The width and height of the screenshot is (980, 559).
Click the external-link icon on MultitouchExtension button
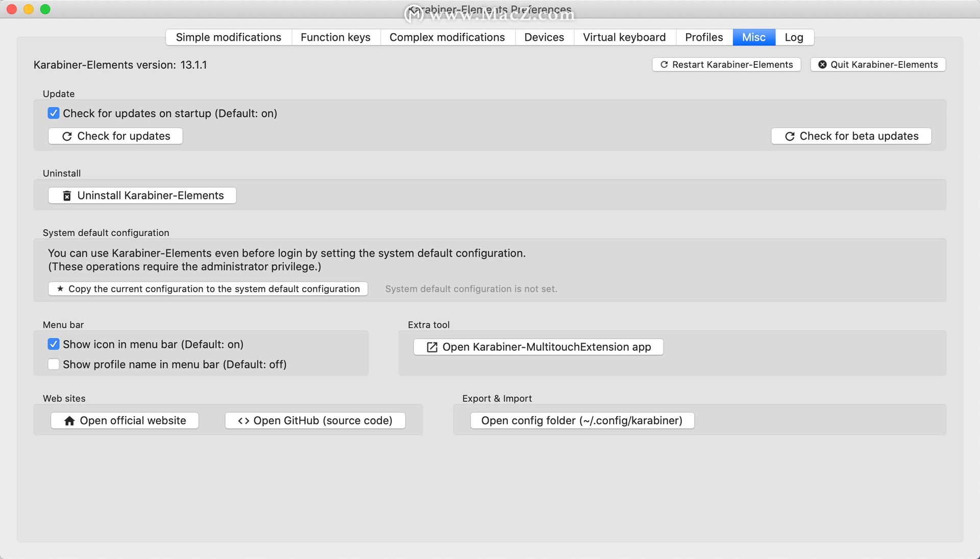coord(432,347)
